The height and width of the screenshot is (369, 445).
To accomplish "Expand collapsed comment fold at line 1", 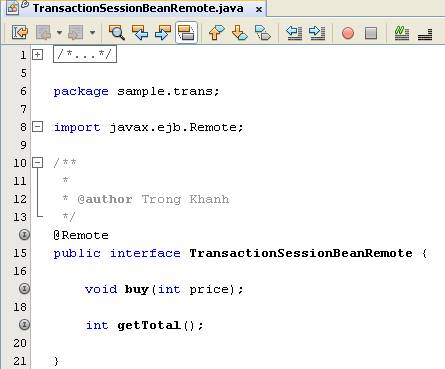I will [x=38, y=55].
